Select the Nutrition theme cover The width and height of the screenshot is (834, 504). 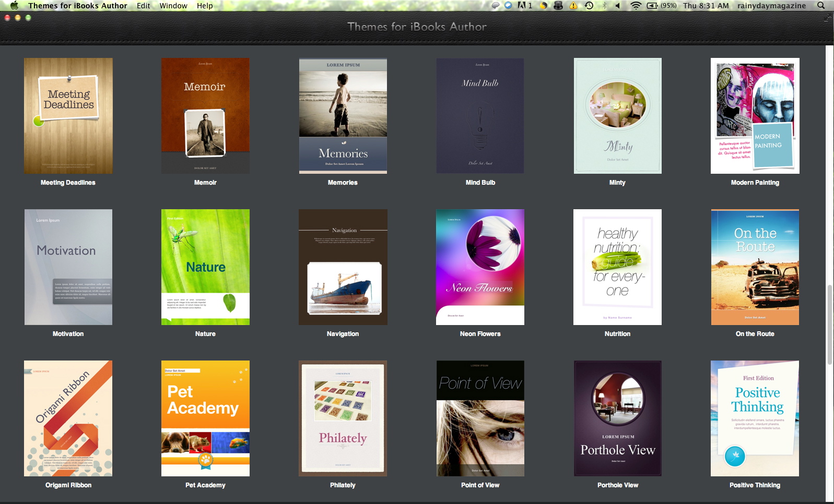click(618, 267)
